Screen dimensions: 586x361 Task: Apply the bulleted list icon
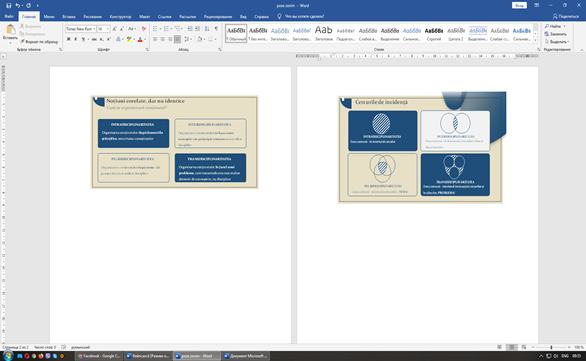click(x=156, y=29)
